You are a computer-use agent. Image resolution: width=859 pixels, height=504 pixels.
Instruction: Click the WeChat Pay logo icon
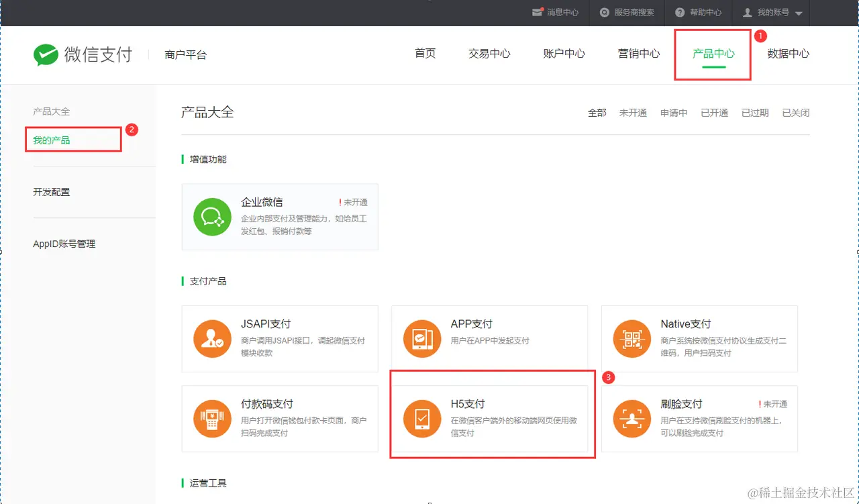[46, 55]
